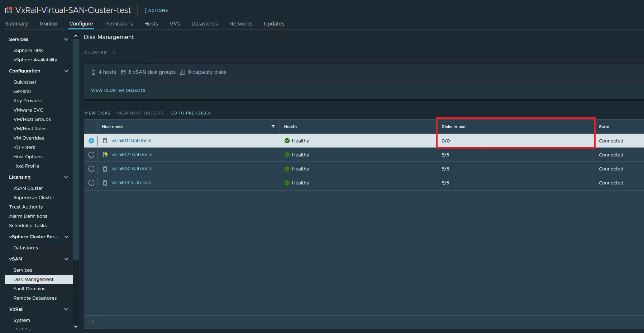Click the warning-badged host icon on vxrail02 row
The image size is (644, 333).
(x=105, y=154)
